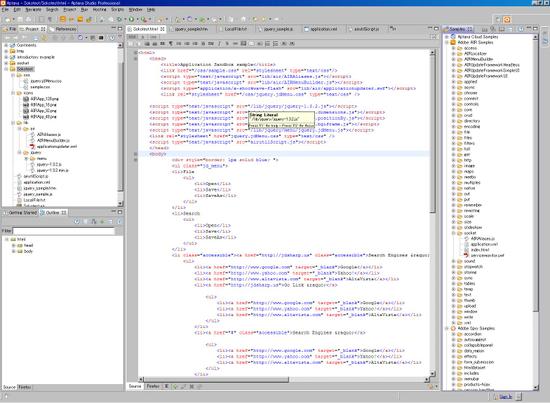Click the External Tools icon with red toolbox
550x403 pixels.
point(143,20)
